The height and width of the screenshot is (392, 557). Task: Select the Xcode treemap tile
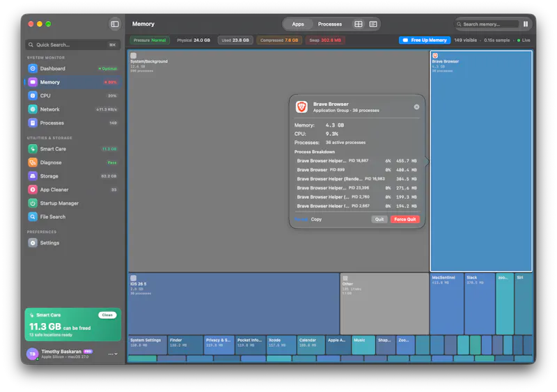[x=281, y=345]
